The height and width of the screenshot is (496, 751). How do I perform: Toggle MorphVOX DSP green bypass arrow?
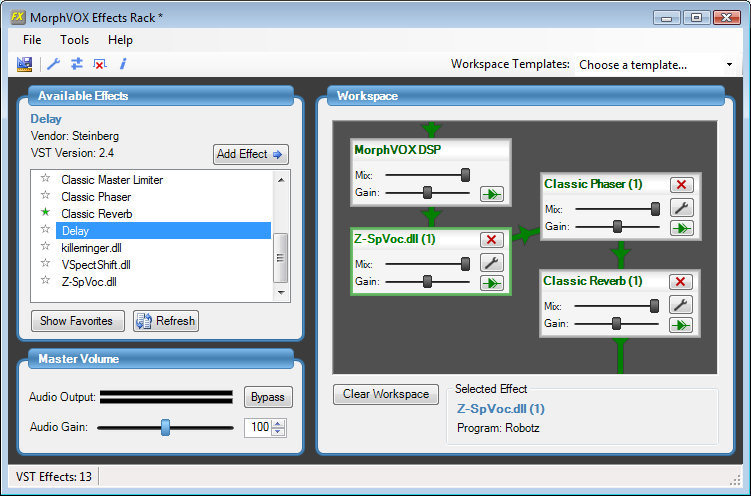pyautogui.click(x=491, y=194)
